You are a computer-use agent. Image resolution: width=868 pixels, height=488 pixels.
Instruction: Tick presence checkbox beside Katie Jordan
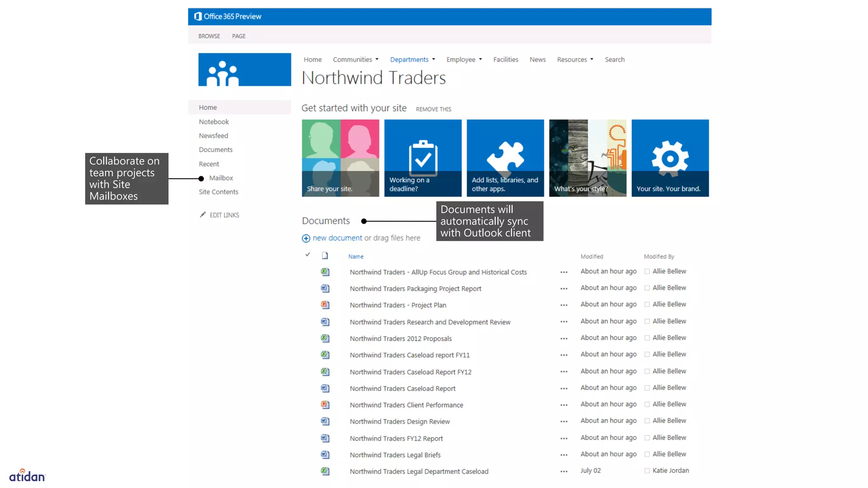(x=647, y=471)
